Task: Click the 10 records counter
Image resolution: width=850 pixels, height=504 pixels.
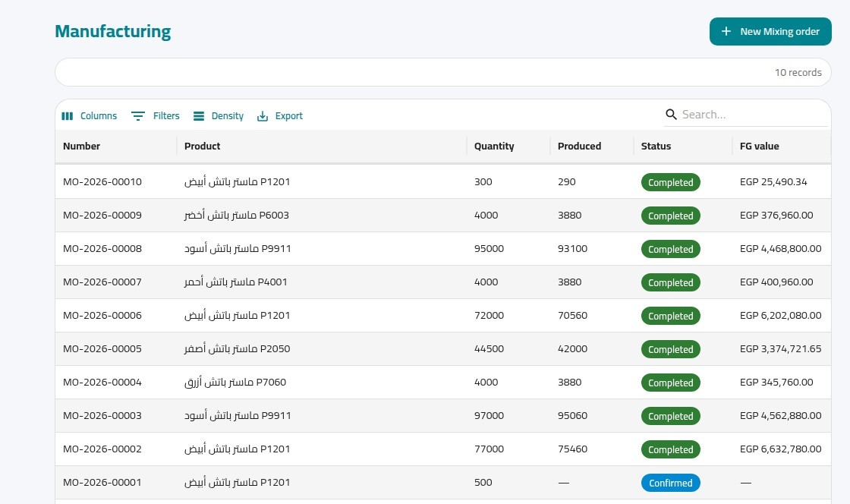Action: (x=798, y=73)
